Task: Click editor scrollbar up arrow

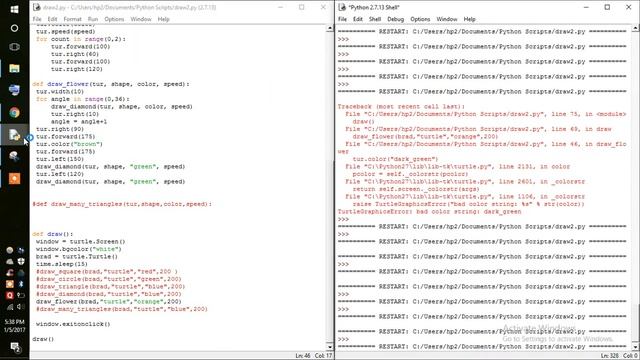Action: [330, 28]
